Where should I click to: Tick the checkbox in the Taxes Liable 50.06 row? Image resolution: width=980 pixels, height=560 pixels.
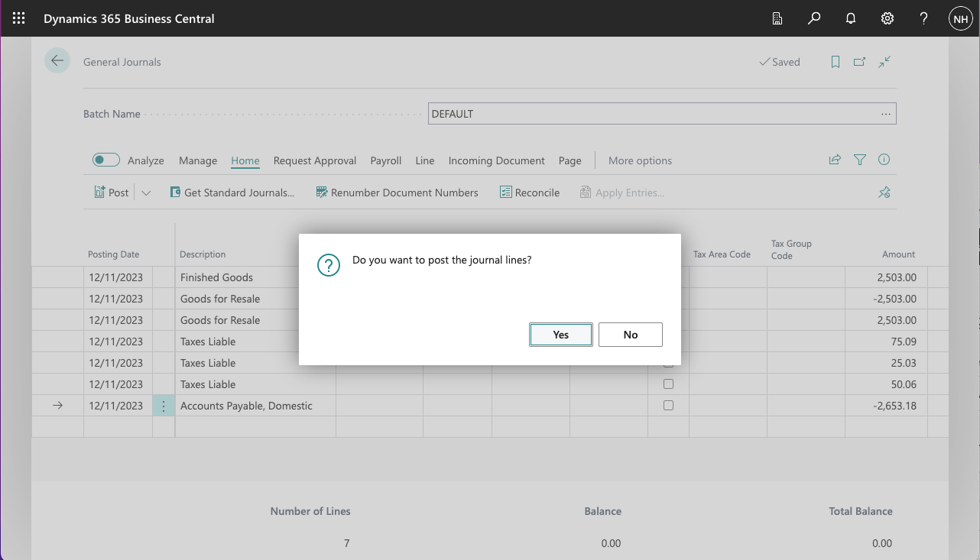coord(668,384)
